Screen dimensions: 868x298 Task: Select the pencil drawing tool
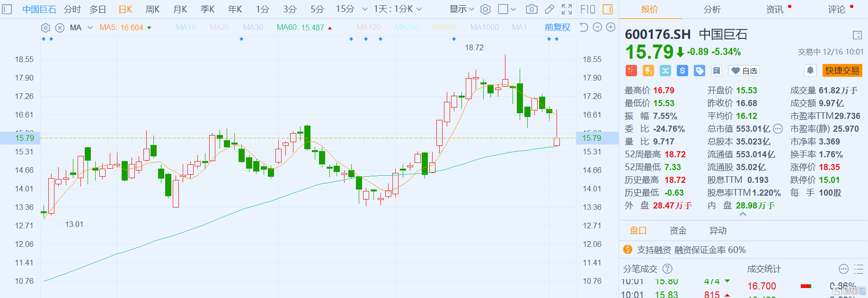pos(549,9)
